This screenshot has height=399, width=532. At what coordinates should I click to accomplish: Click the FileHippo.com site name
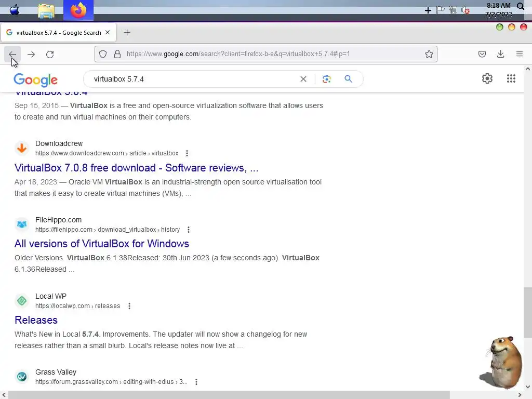click(58, 220)
